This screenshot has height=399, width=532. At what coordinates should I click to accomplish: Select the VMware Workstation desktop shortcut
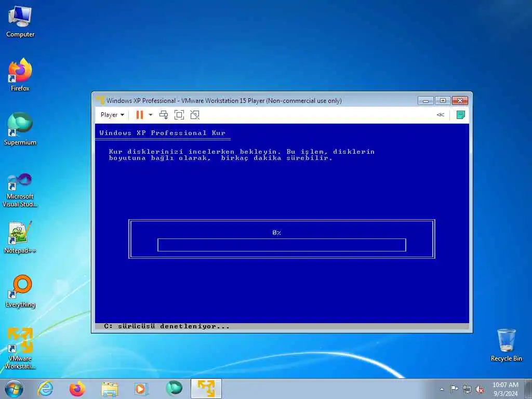[20, 348]
